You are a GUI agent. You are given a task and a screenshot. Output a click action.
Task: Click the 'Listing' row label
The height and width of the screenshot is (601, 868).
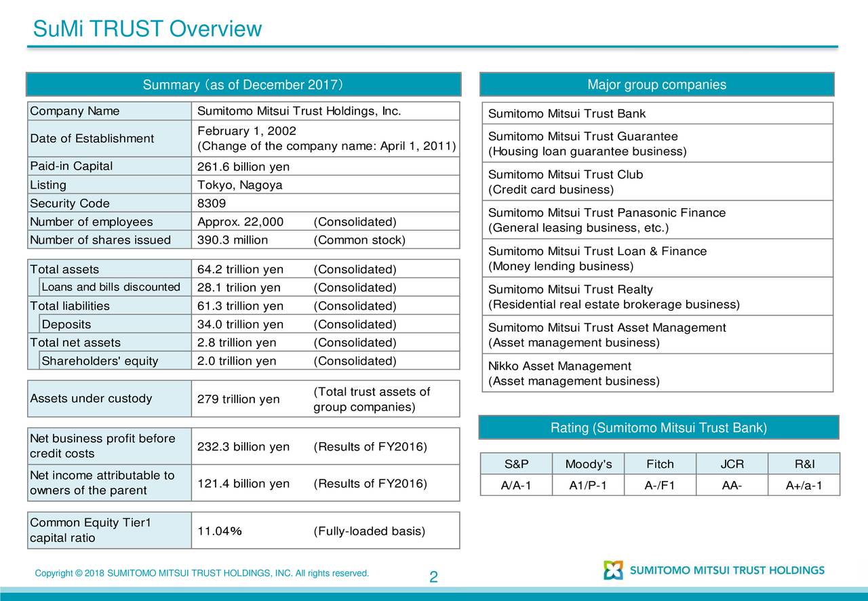48,185
